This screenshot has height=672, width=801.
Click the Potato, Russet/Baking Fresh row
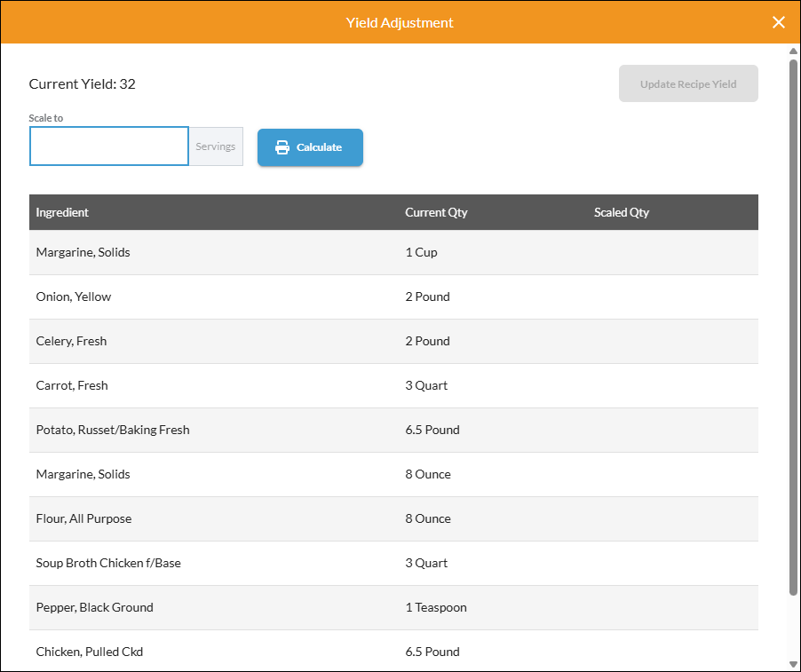(113, 430)
